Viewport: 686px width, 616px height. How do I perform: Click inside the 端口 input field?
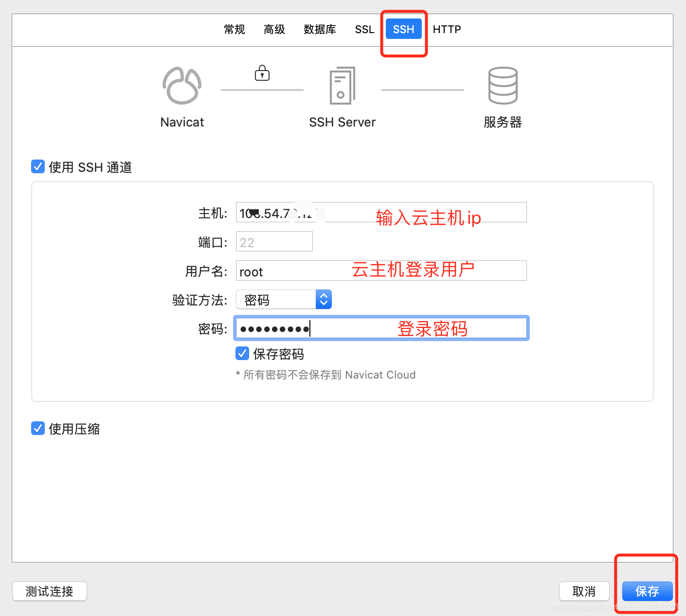pos(274,241)
